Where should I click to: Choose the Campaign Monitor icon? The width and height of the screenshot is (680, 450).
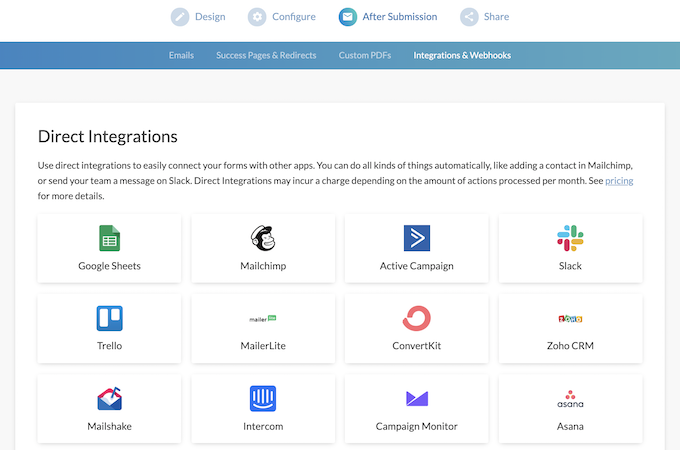click(x=417, y=398)
